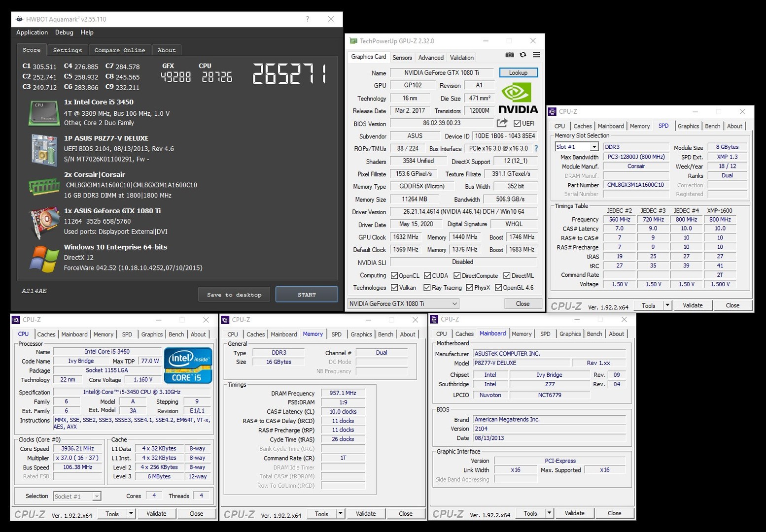Click motherboard icon next to ASUS P8Z77-V

(44, 149)
